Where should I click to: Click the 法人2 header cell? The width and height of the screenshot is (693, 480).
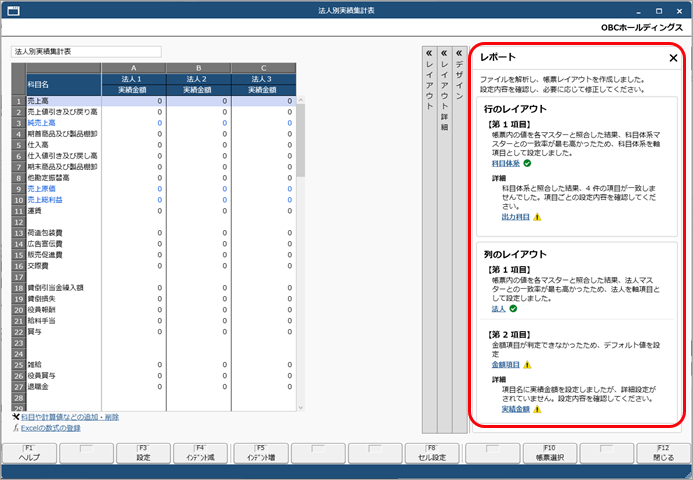pos(199,79)
